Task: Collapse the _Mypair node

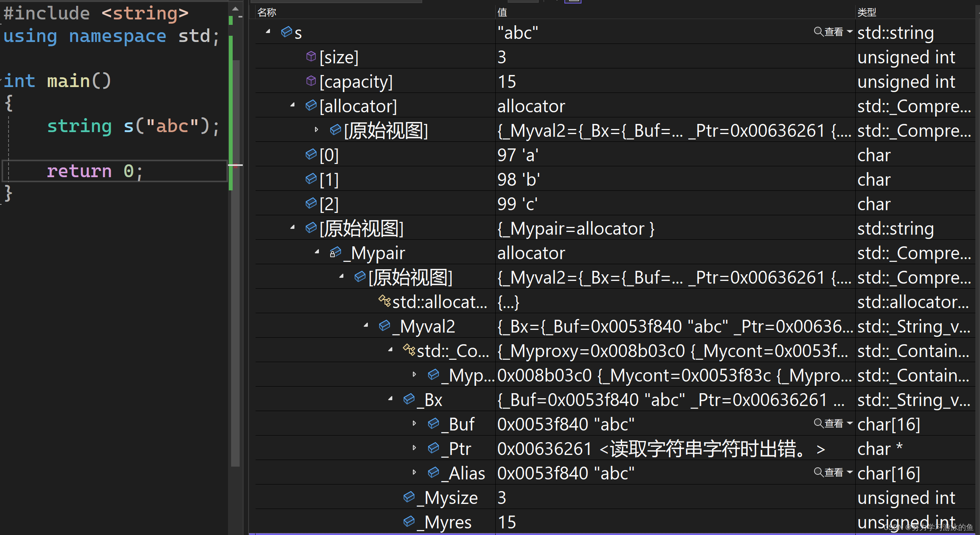Action: click(x=317, y=252)
